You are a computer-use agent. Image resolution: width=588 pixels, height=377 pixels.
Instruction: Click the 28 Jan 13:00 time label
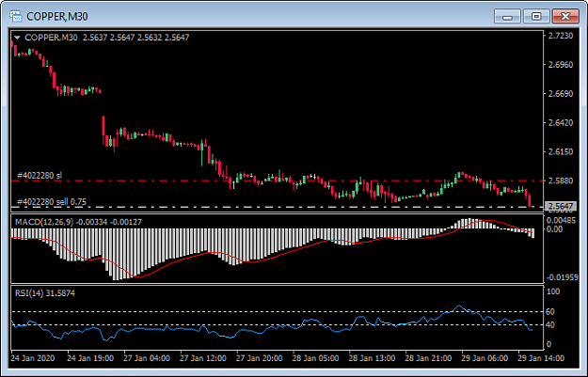pos(372,358)
